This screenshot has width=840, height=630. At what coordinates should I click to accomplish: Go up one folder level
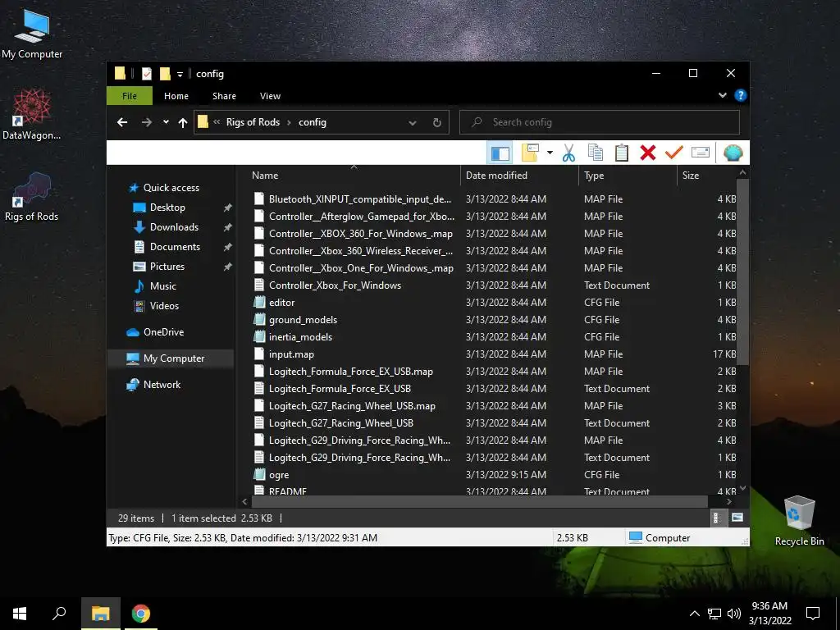[x=183, y=123]
